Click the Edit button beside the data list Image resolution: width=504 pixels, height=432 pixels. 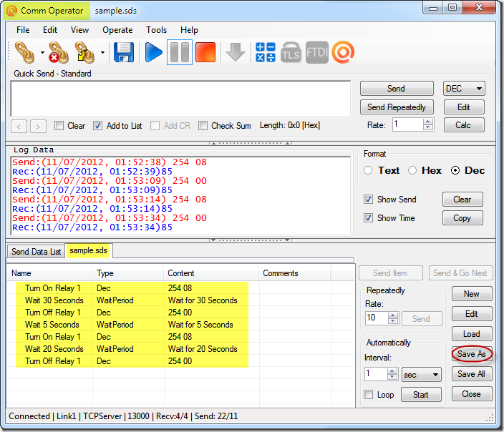[x=472, y=314]
